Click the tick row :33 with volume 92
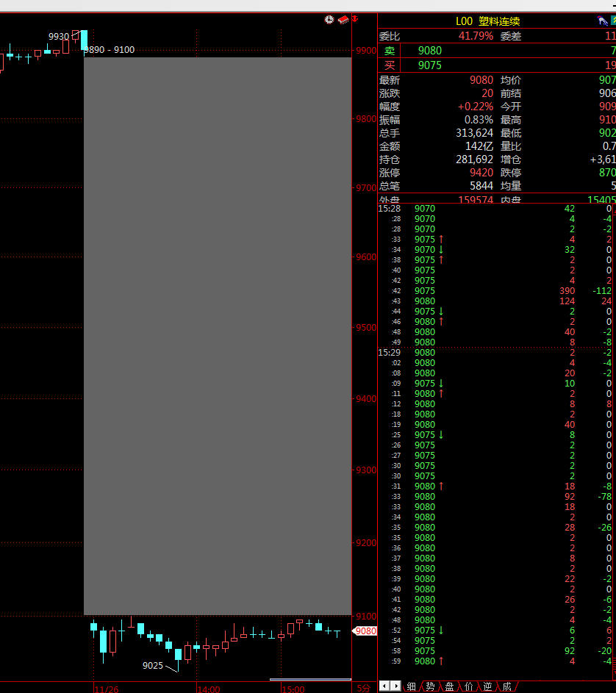 (x=495, y=496)
